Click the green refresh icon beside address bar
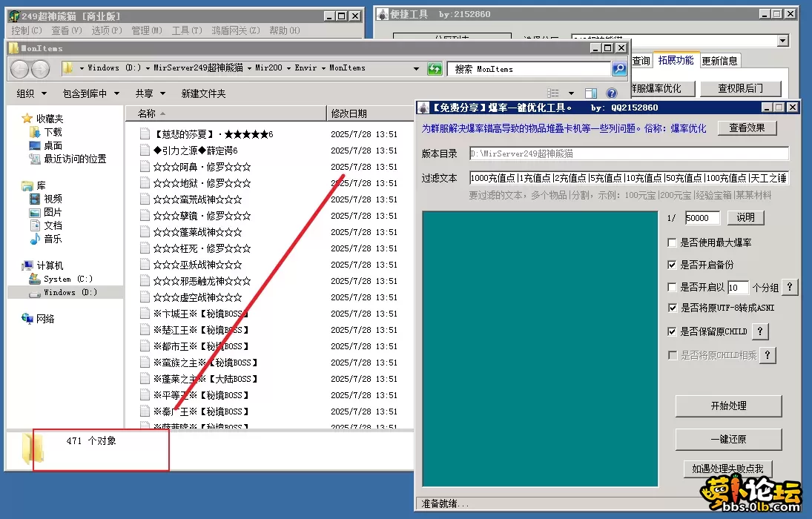The image size is (812, 519). coord(435,68)
